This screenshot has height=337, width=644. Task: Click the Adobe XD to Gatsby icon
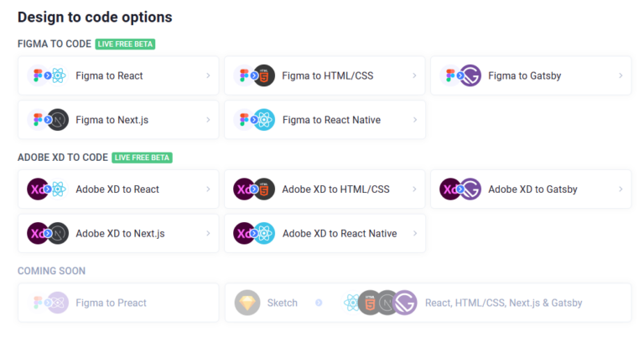460,189
